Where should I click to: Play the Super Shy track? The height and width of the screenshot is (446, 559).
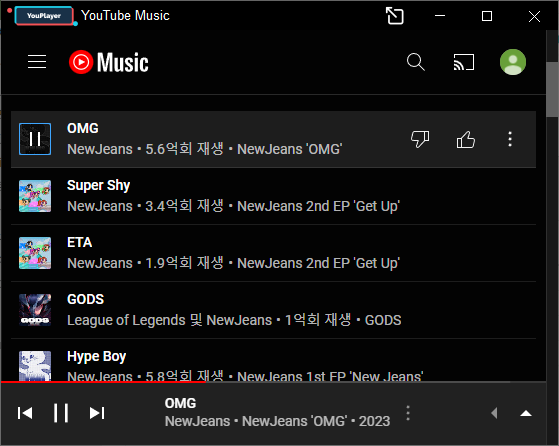(x=273, y=196)
